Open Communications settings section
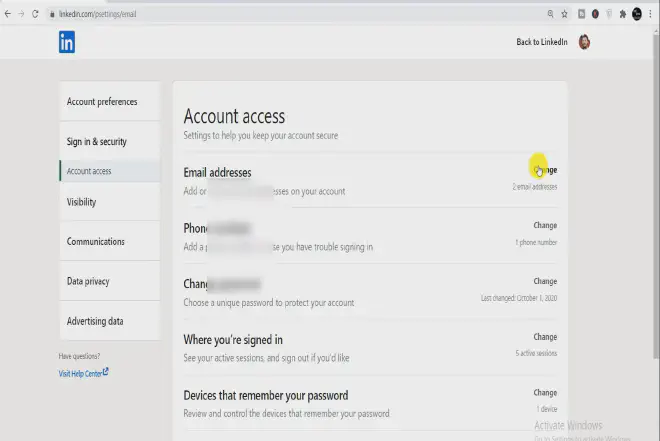This screenshot has width=660, height=441. tap(110, 241)
